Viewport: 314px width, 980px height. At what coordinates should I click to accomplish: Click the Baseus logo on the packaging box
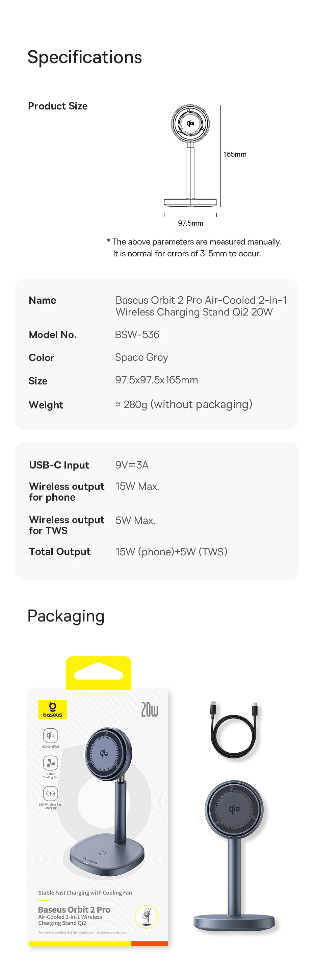click(x=52, y=709)
